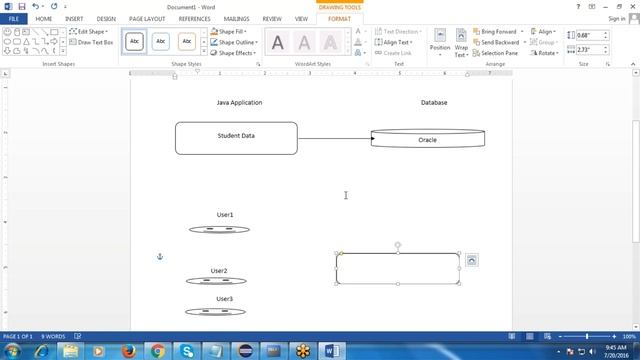Open Shape Outline dropdown
Image resolution: width=640 pixels, height=360 pixels.
click(234, 42)
